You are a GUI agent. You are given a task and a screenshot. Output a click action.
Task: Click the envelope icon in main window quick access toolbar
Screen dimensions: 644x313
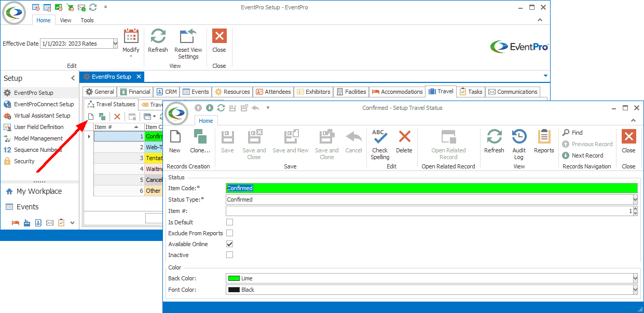pos(81,7)
